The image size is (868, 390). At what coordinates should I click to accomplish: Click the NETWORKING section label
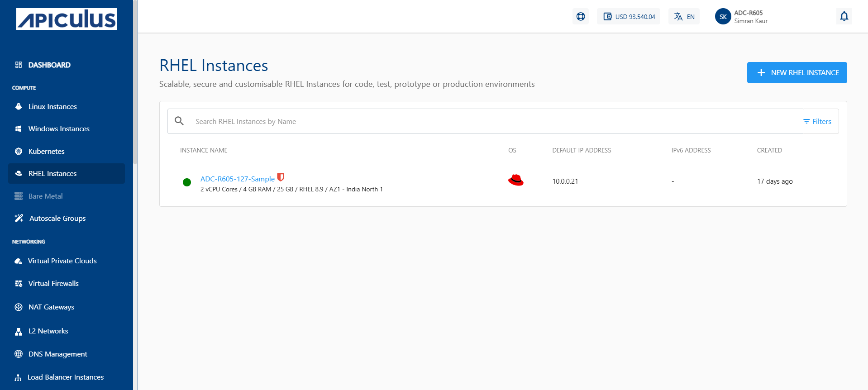point(29,242)
